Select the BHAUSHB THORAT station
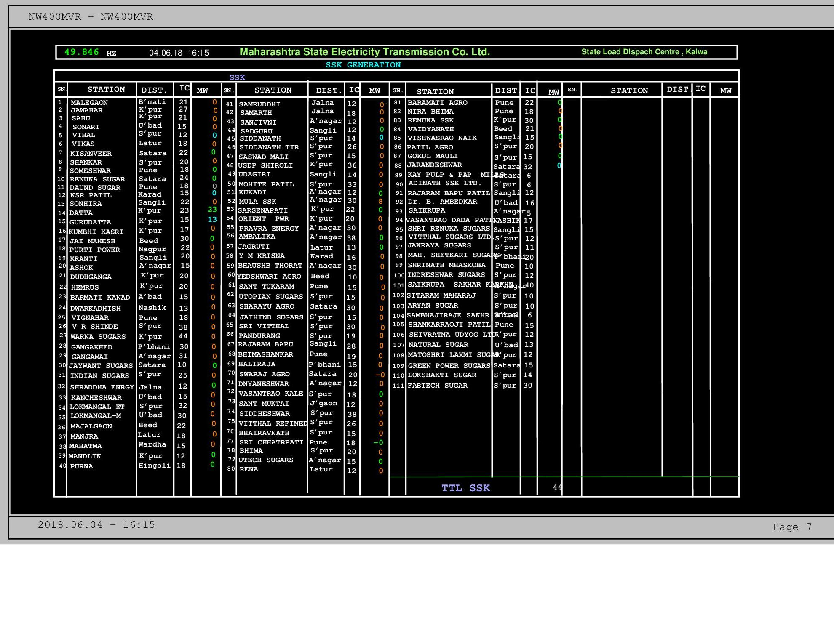The image size is (834, 644). click(x=270, y=266)
